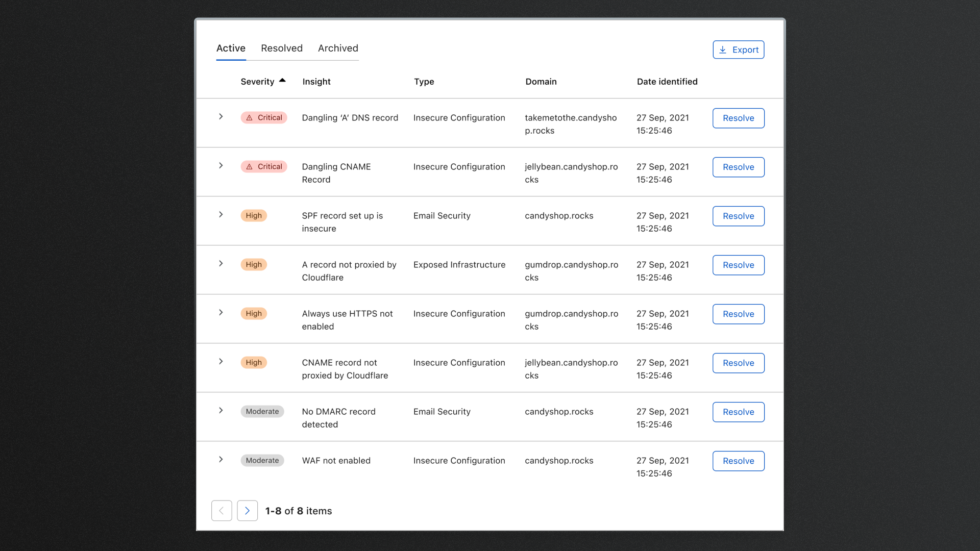Expand the Dangling 'A' DNS record row
The image size is (980, 551).
point(221,117)
